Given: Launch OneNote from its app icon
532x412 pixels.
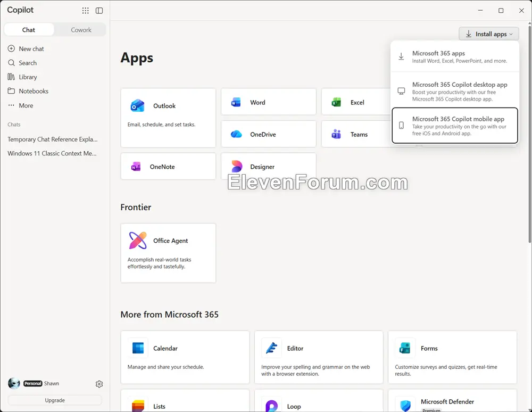Looking at the screenshot, I should point(136,167).
